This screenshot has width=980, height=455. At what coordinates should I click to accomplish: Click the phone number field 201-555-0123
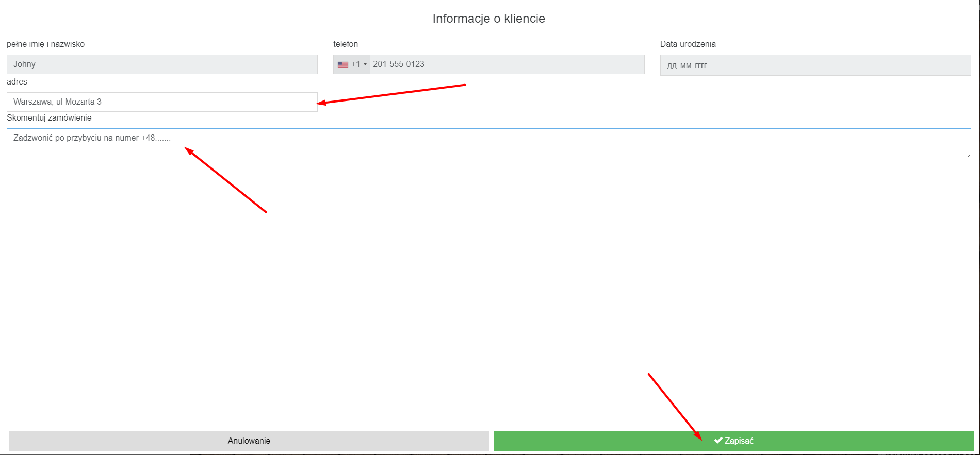pos(505,64)
